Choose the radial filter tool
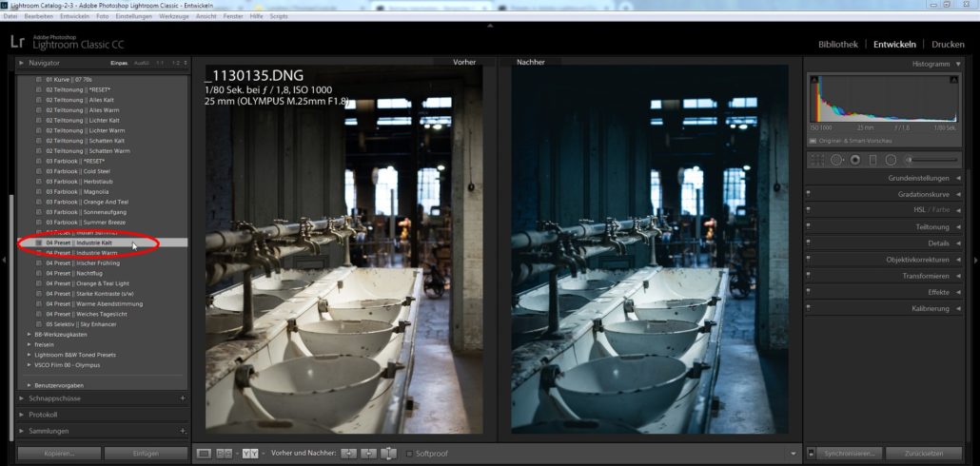980x466 pixels. [891, 160]
